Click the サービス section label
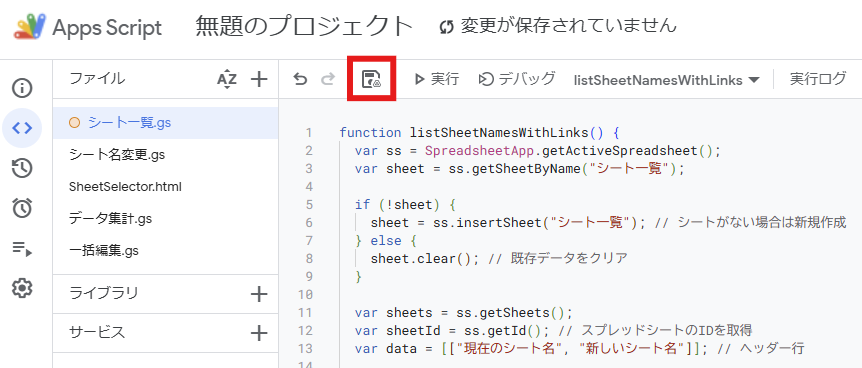The width and height of the screenshot is (862, 368). [x=97, y=332]
